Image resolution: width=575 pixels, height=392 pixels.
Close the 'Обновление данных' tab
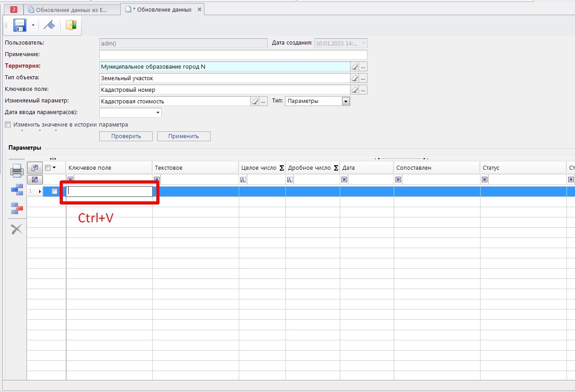pos(199,9)
